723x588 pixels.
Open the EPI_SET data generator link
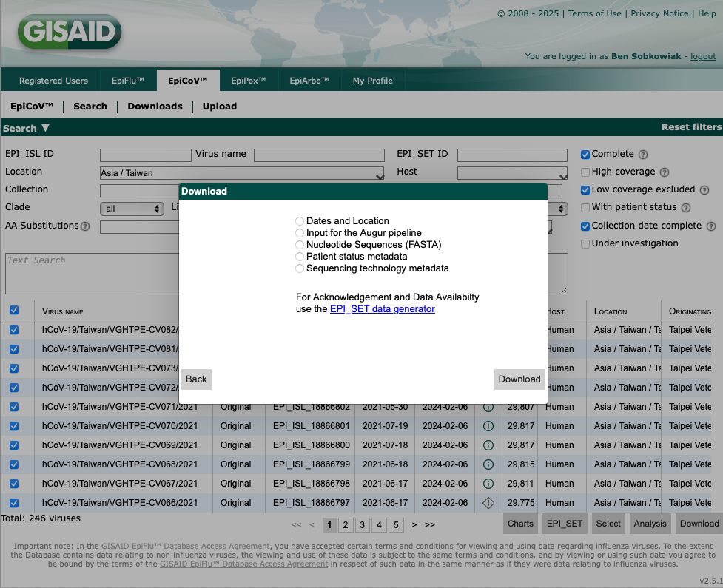tap(382, 309)
